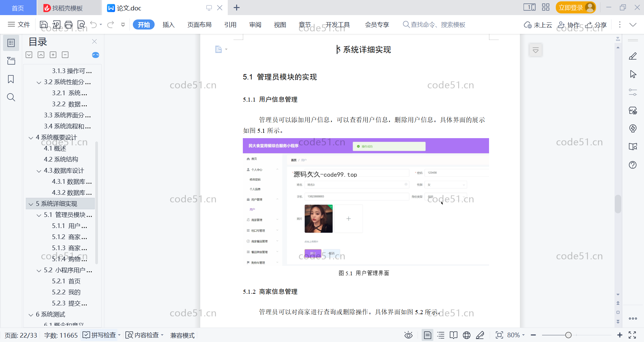The image size is (644, 342).
Task: Select the 开始 ribbon tab
Action: [144, 24]
